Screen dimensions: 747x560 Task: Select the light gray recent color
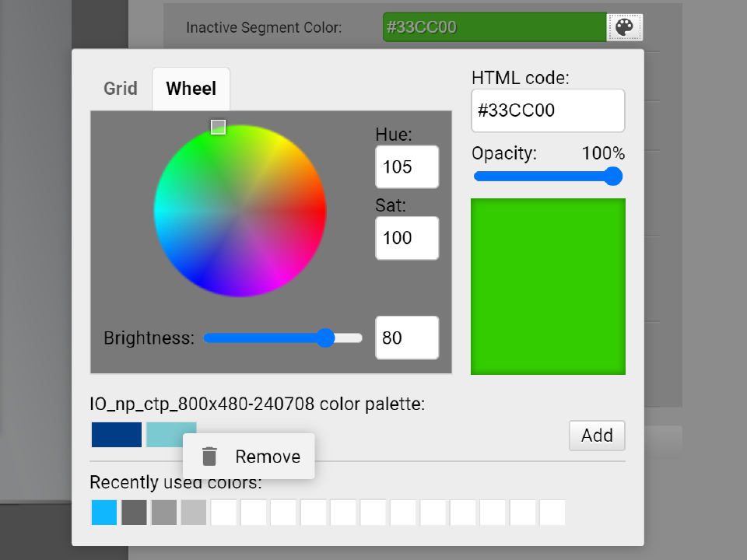(194, 513)
